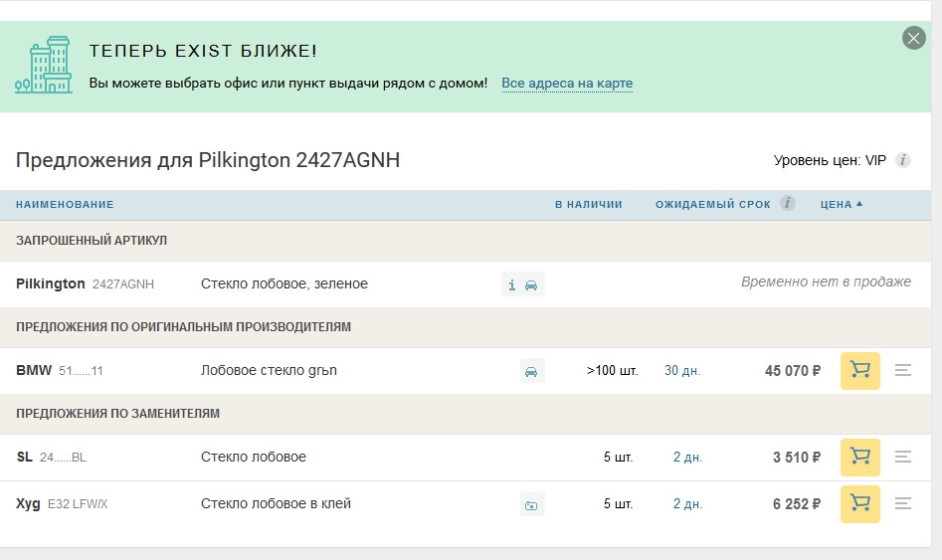Show info about the VIP price level
This screenshot has width=942, height=560.
[902, 160]
